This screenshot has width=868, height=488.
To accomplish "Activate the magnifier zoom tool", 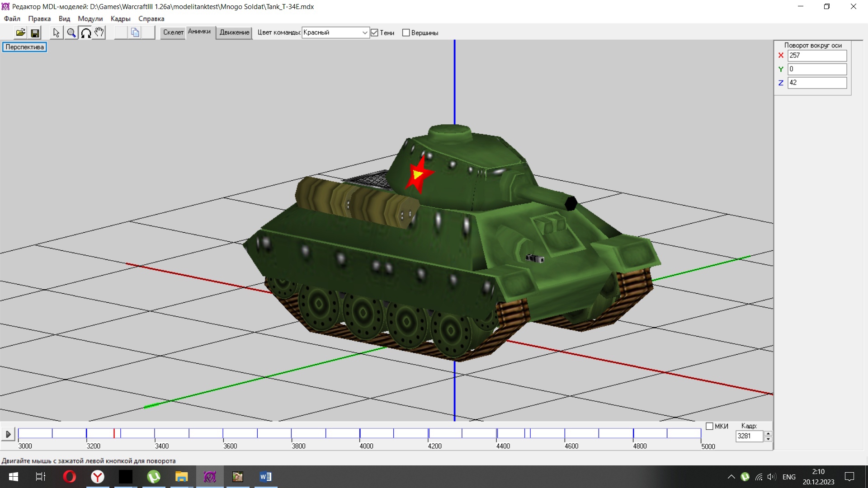I will point(71,33).
